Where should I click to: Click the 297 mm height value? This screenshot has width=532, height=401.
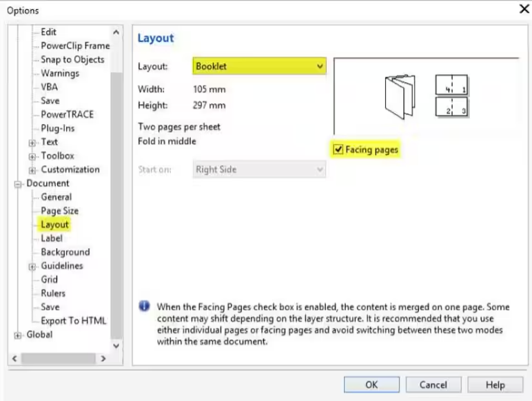coord(209,105)
